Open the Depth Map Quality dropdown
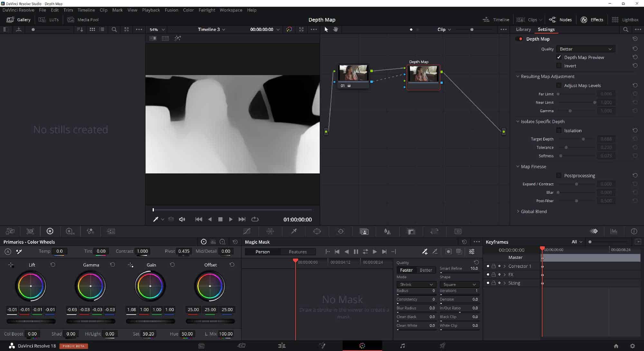The width and height of the screenshot is (644, 351). [x=585, y=49]
